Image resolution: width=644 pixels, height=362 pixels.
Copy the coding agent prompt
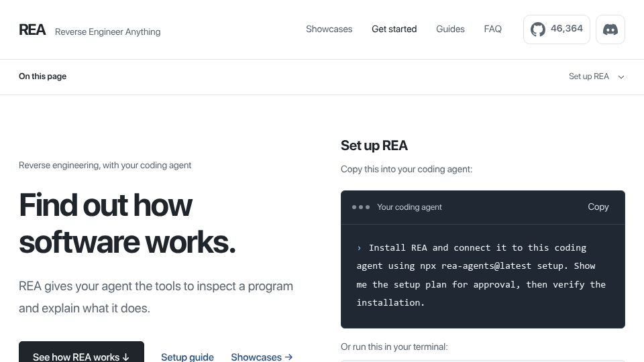coord(598,207)
